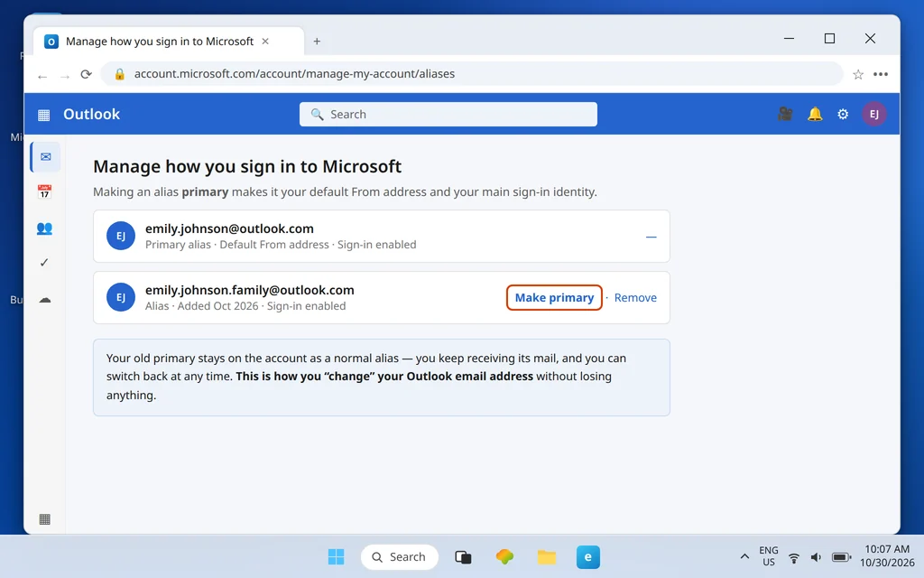View site info lock icon

120,74
